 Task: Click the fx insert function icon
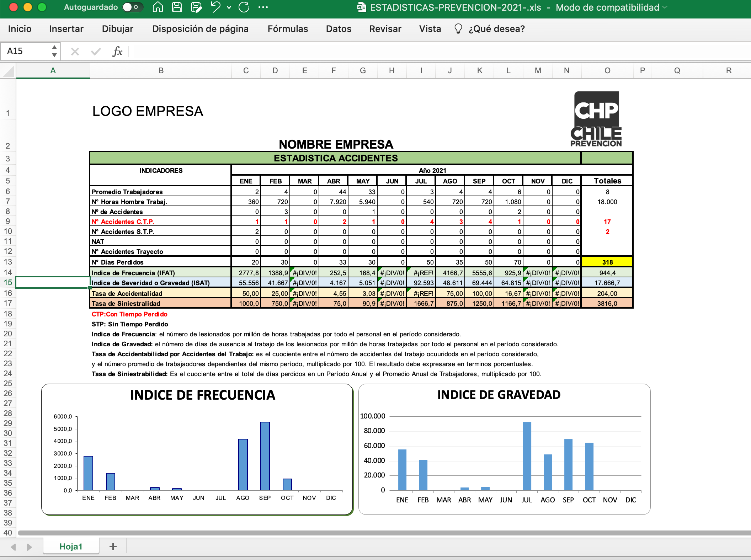[x=117, y=52]
